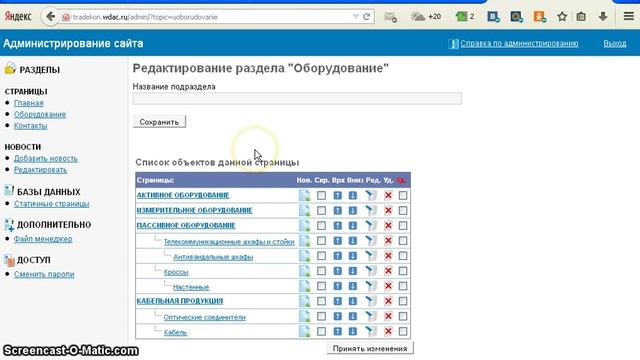
Task: Open Телекоммуникационные шкафы и стойки link
Action: tap(229, 242)
